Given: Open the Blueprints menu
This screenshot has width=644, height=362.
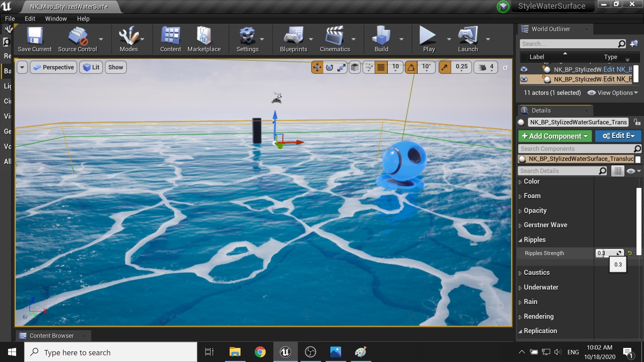Looking at the screenshot, I should [x=294, y=39].
